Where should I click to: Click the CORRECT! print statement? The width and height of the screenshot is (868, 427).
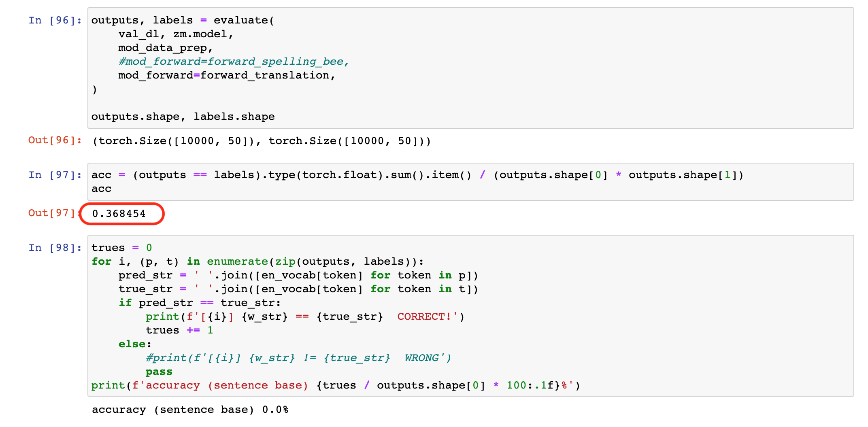pyautogui.click(x=305, y=317)
